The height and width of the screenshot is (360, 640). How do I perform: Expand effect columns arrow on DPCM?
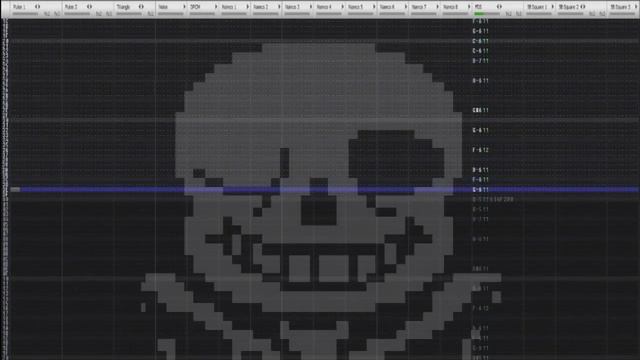pos(216,7)
